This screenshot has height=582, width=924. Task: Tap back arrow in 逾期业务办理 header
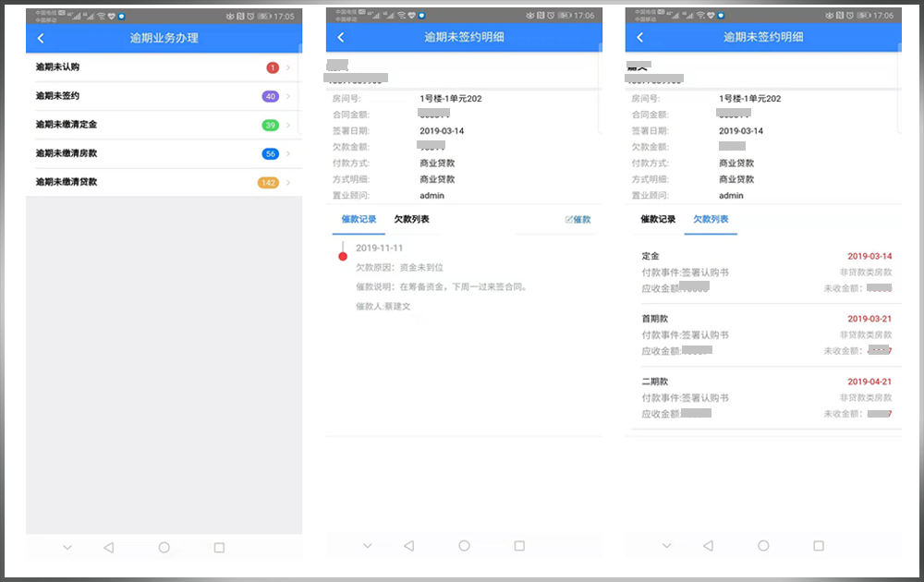click(41, 38)
